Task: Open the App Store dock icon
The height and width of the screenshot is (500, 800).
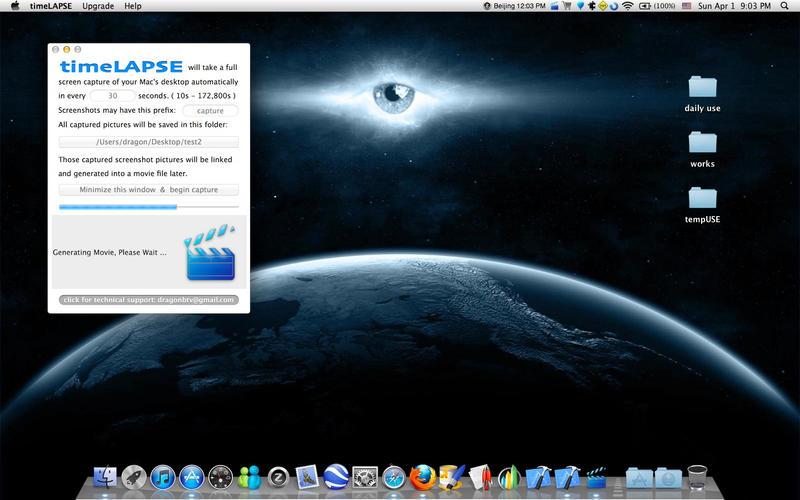Action: coord(192,478)
